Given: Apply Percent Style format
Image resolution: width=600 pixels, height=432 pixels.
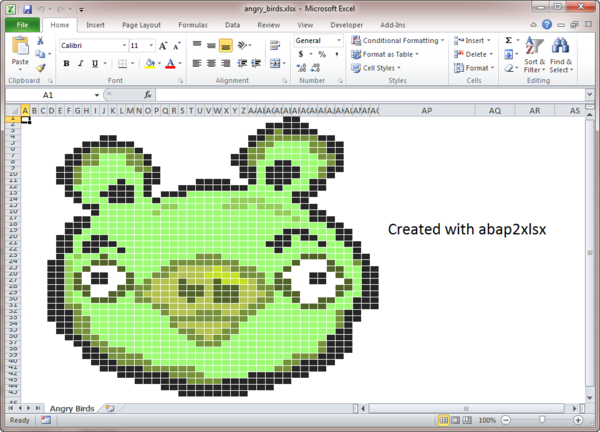Looking at the screenshot, I should pyautogui.click(x=322, y=54).
